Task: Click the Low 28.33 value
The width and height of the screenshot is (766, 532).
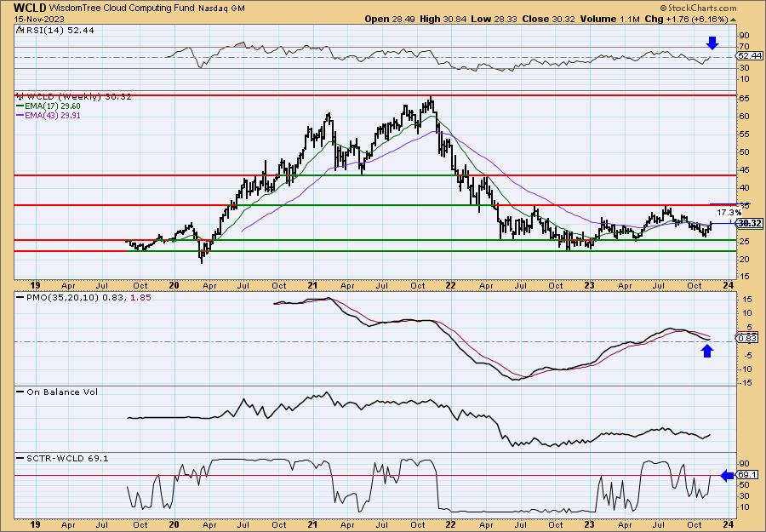Action: tap(494, 19)
